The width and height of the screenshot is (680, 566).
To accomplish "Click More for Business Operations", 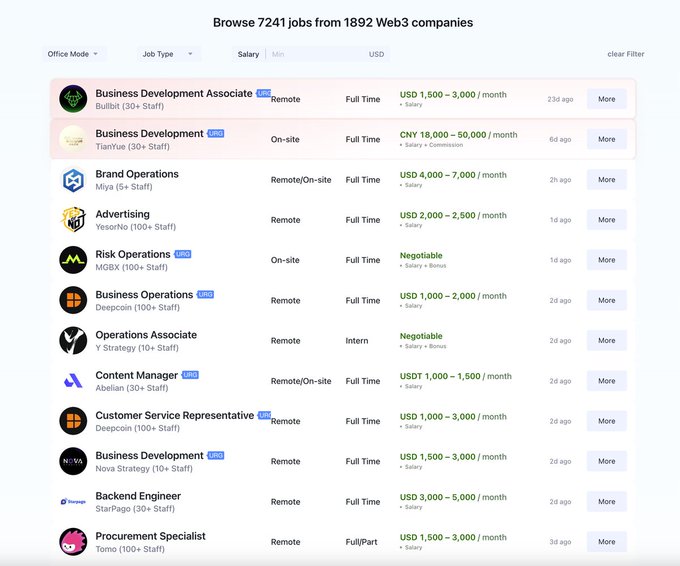I will coord(607,300).
